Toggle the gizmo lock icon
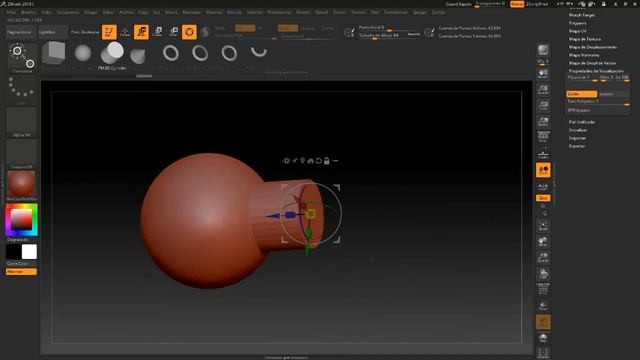 point(327,161)
